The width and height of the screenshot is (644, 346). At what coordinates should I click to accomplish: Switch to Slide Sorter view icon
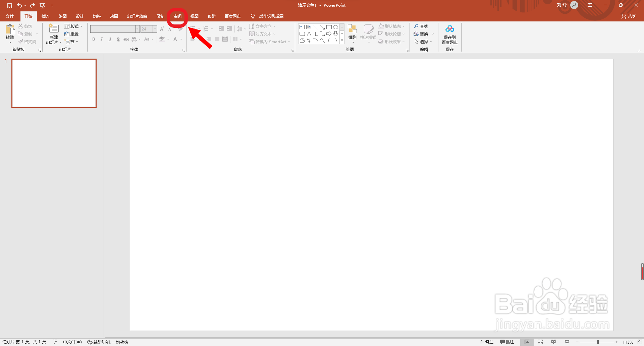(x=540, y=342)
